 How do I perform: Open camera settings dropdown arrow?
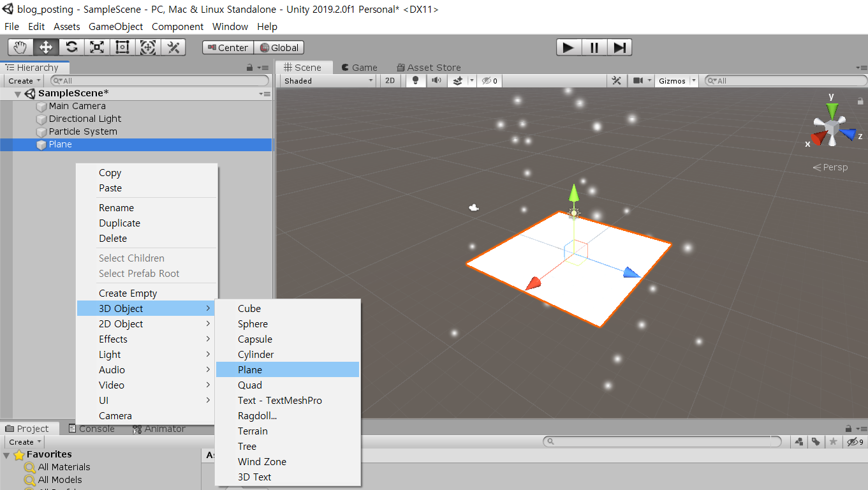[650, 80]
